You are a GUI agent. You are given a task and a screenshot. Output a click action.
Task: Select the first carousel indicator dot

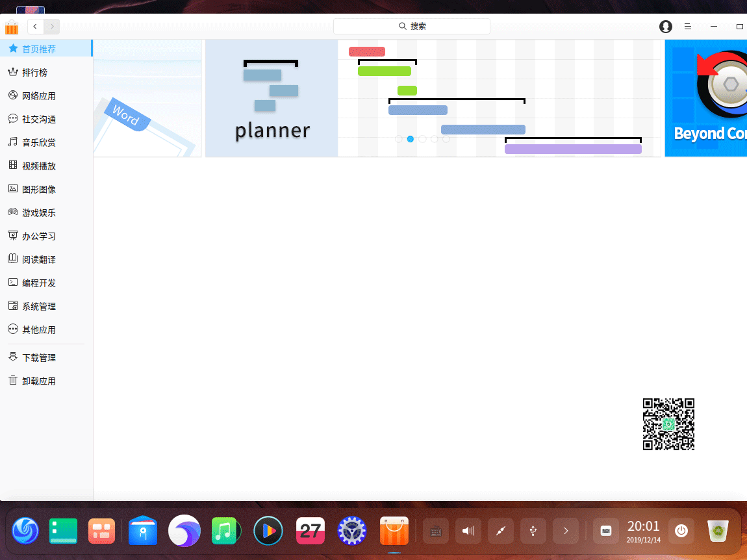point(399,139)
